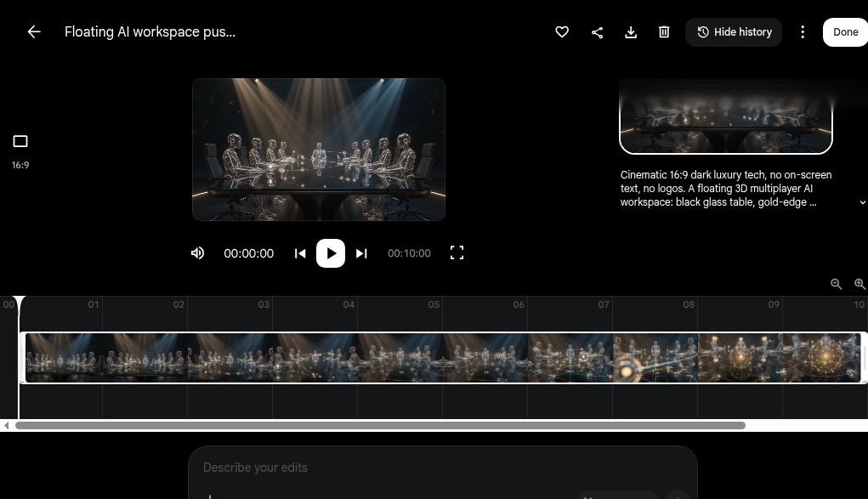Click the current time 00:00:00
Viewport: 868px width, 499px height.
click(x=248, y=253)
